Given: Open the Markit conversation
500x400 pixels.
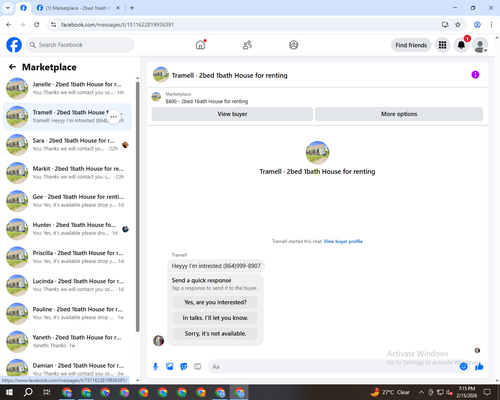Looking at the screenshot, I should [67, 173].
